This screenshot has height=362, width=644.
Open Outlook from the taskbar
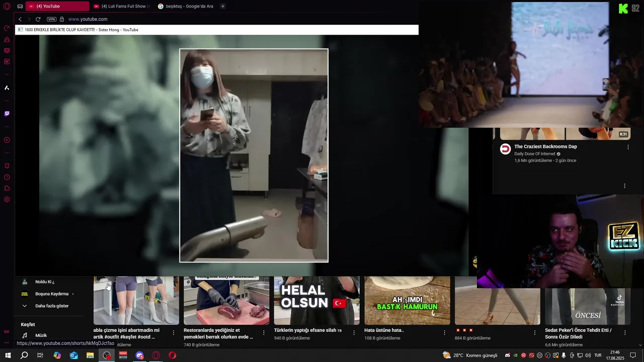[x=73, y=355]
